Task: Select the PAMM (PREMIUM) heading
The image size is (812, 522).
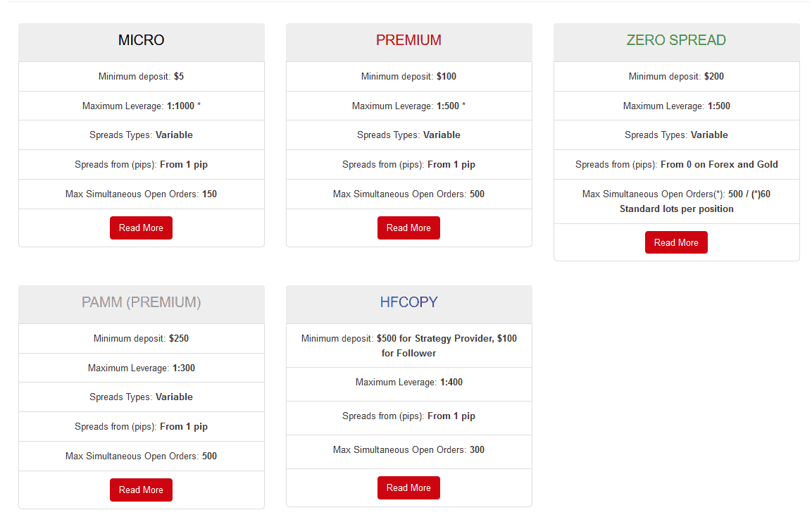Action: 142,302
